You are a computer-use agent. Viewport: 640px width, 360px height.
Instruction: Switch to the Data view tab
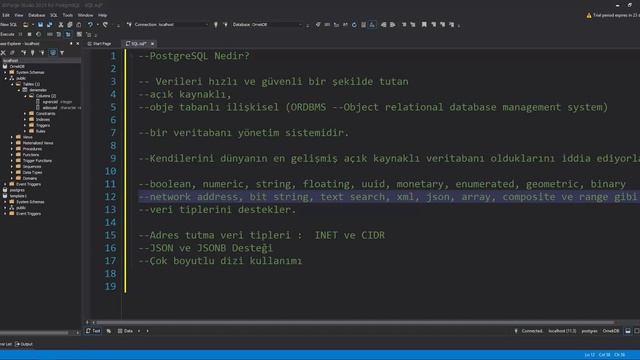pos(125,331)
